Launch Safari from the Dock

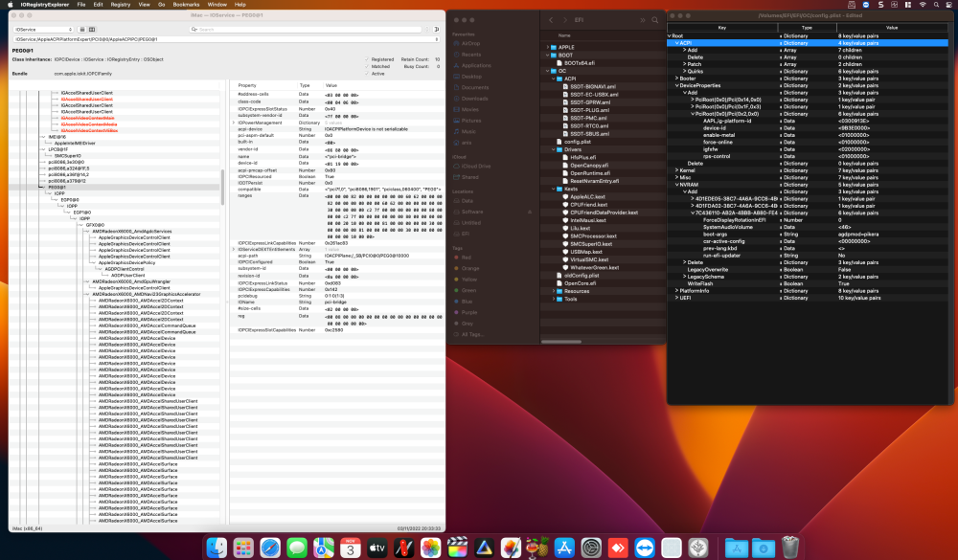tap(270, 548)
